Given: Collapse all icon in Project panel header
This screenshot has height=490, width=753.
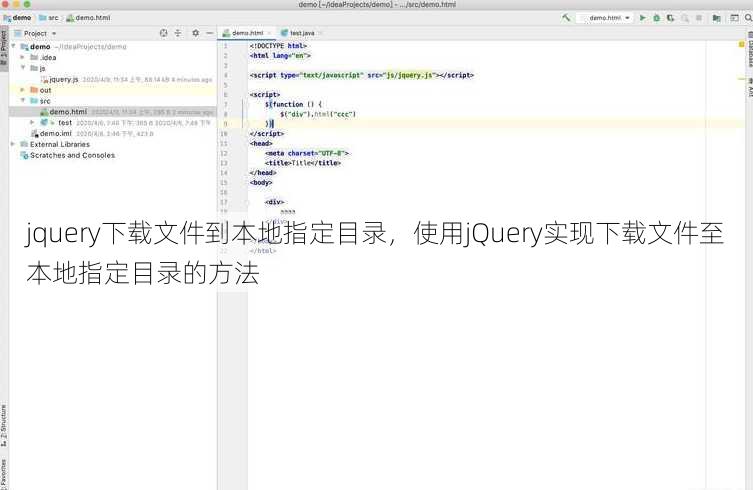Looking at the screenshot, I should [x=178, y=33].
